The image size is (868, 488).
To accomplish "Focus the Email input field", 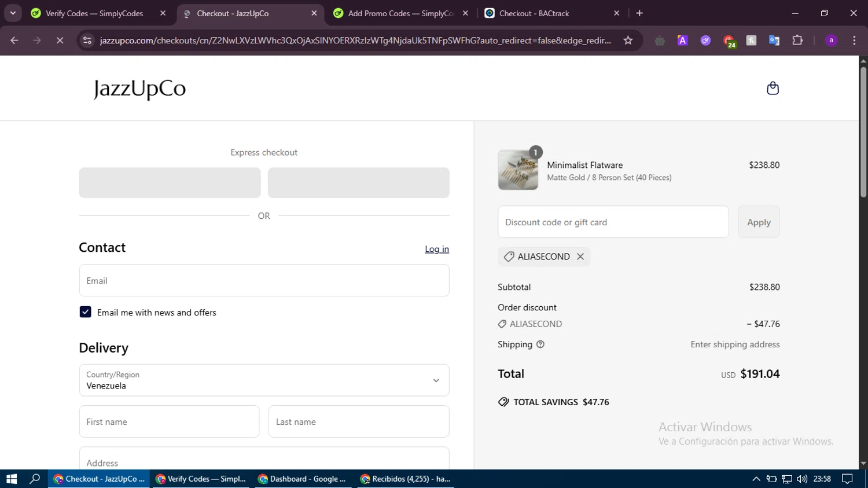I will click(264, 281).
